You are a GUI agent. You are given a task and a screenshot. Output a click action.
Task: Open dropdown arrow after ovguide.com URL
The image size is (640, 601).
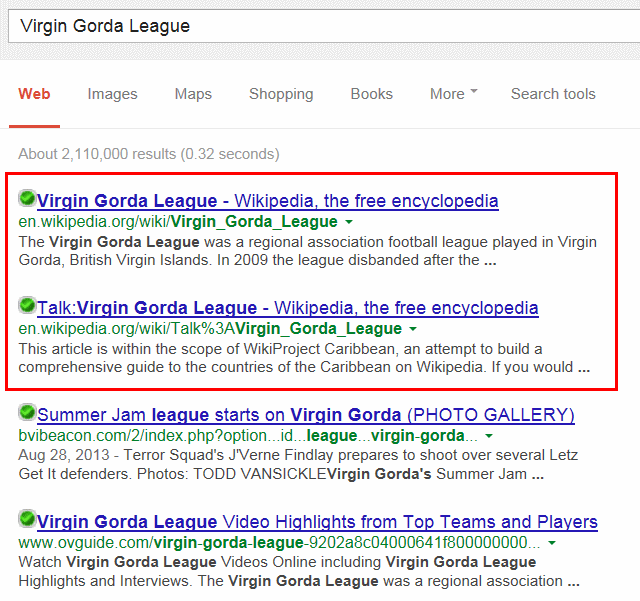(552, 543)
